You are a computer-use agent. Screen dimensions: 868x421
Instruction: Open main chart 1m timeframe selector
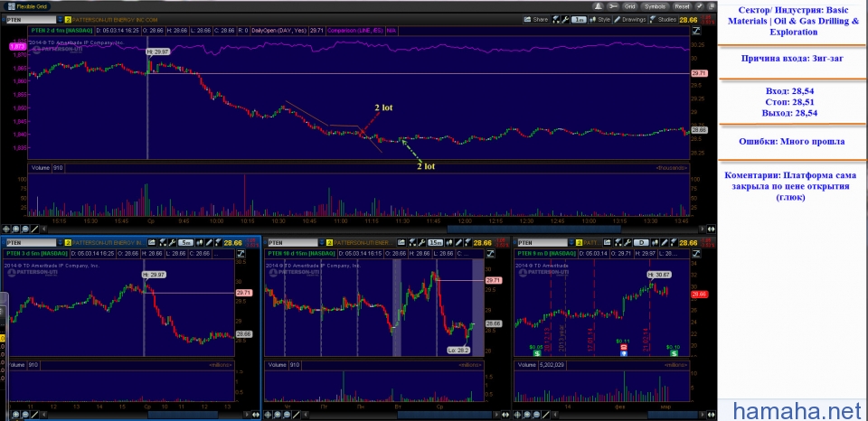click(x=579, y=19)
